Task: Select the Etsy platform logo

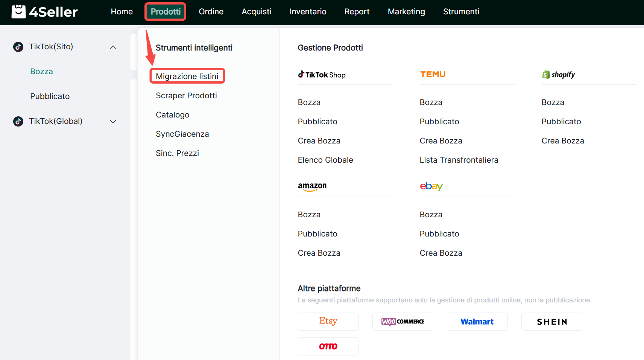Action: [x=328, y=321]
